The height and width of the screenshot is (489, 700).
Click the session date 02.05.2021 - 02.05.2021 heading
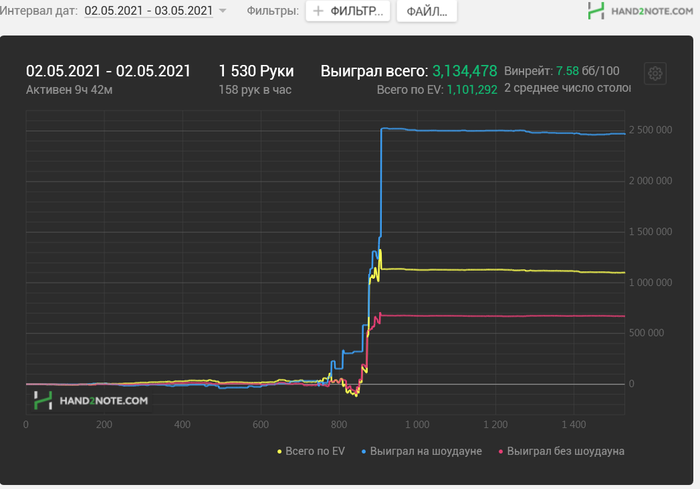point(108,71)
